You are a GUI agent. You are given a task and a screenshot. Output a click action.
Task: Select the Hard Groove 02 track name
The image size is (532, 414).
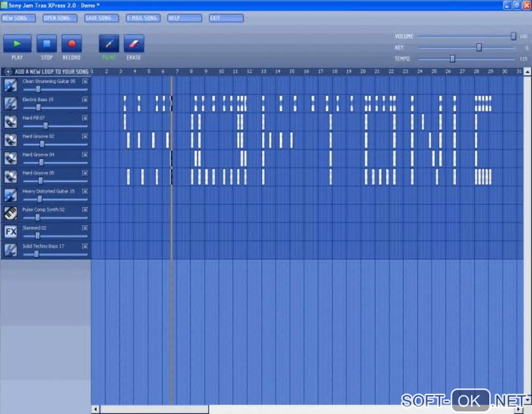tap(39, 136)
